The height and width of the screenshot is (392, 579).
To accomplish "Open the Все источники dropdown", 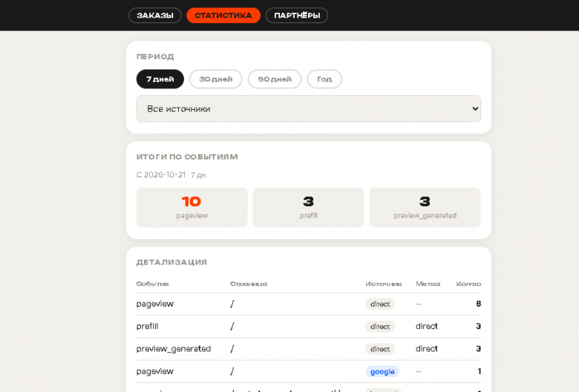I will click(309, 108).
